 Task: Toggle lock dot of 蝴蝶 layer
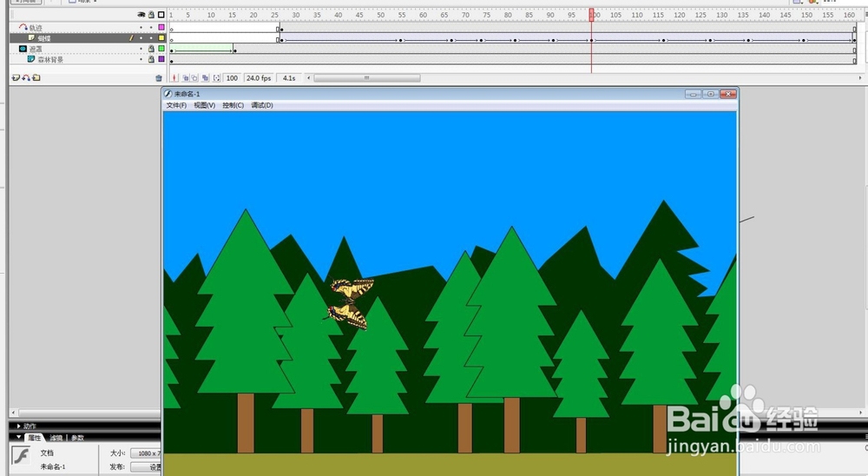(x=151, y=38)
